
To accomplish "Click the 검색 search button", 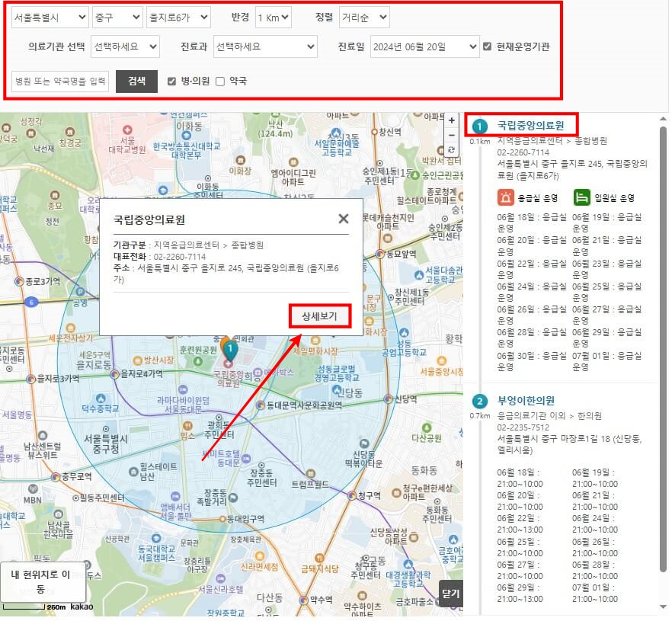I will coord(136,82).
